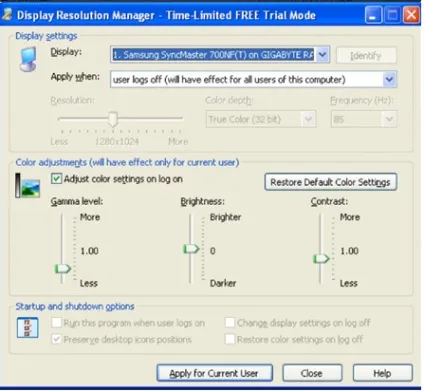Click the Close button at the bottom
424x391 pixels.
click(312, 373)
